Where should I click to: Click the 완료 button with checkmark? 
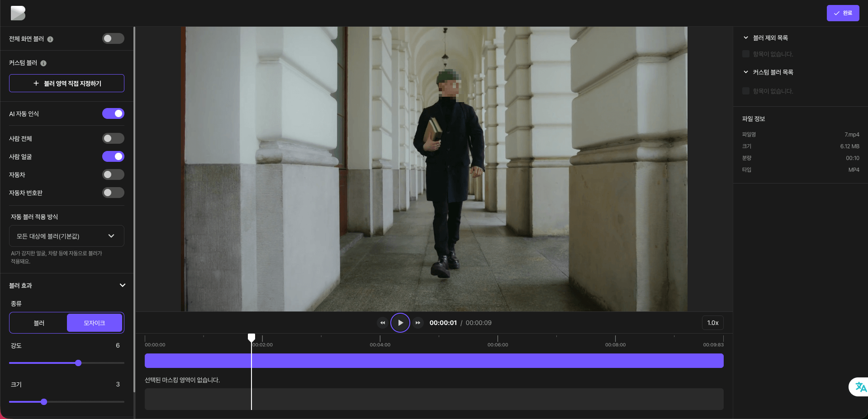(x=843, y=13)
